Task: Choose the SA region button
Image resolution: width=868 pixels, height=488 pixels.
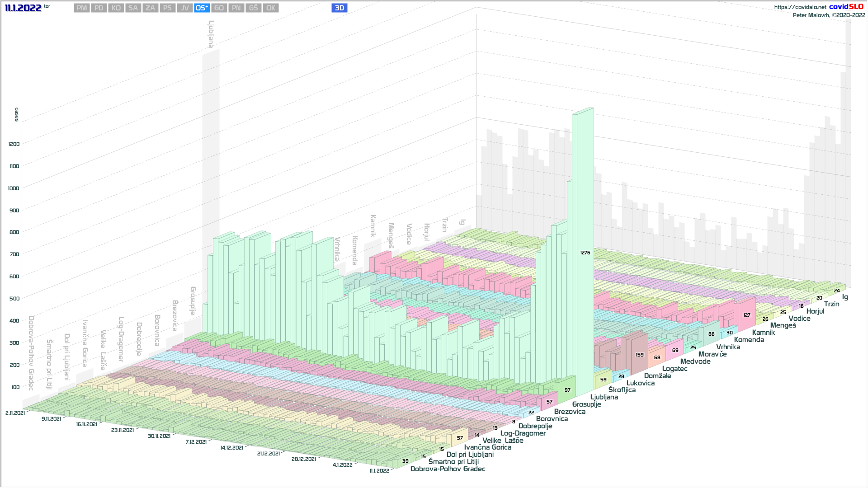Action: (133, 8)
